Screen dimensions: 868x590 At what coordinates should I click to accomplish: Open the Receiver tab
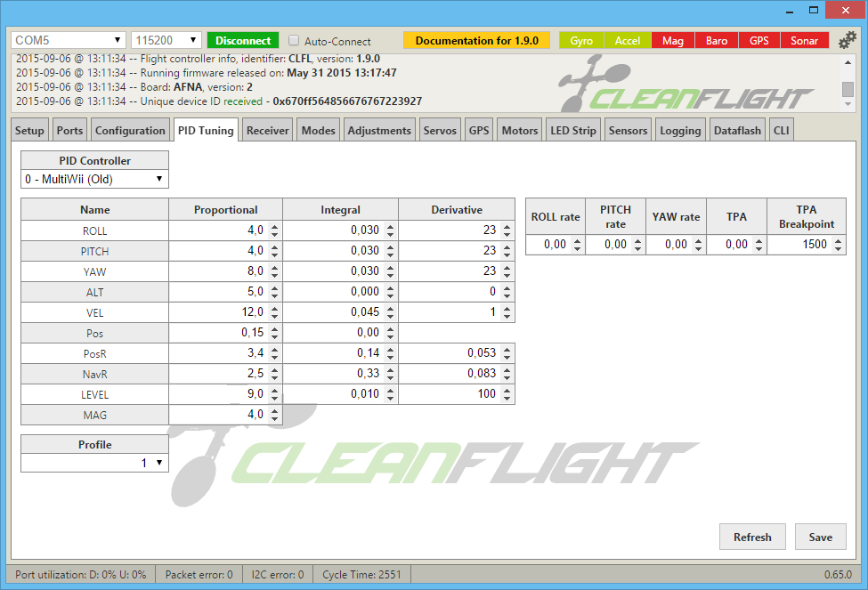(267, 131)
